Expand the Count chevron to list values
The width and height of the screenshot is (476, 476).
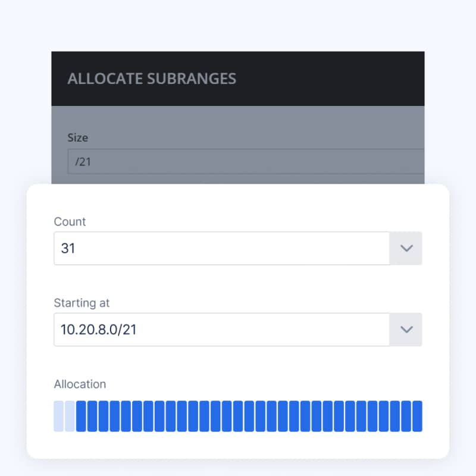click(406, 248)
